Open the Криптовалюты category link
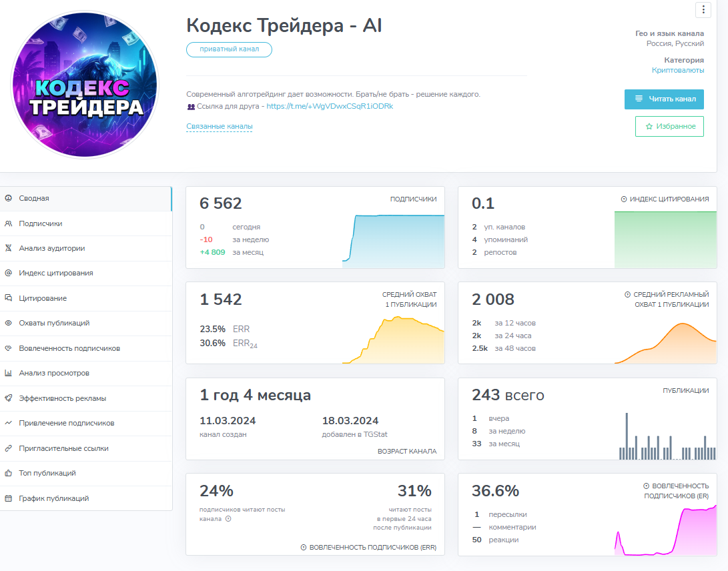The width and height of the screenshot is (728, 571). click(x=678, y=70)
